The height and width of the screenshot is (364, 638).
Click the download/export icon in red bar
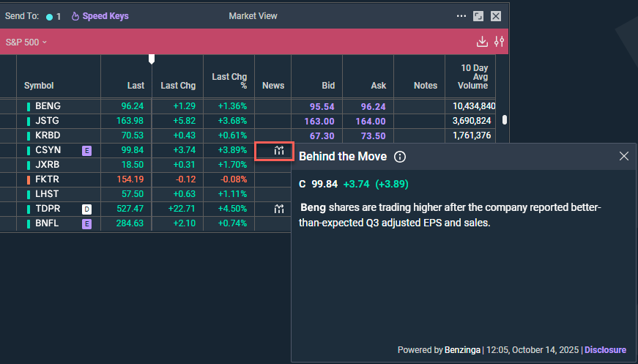click(482, 42)
